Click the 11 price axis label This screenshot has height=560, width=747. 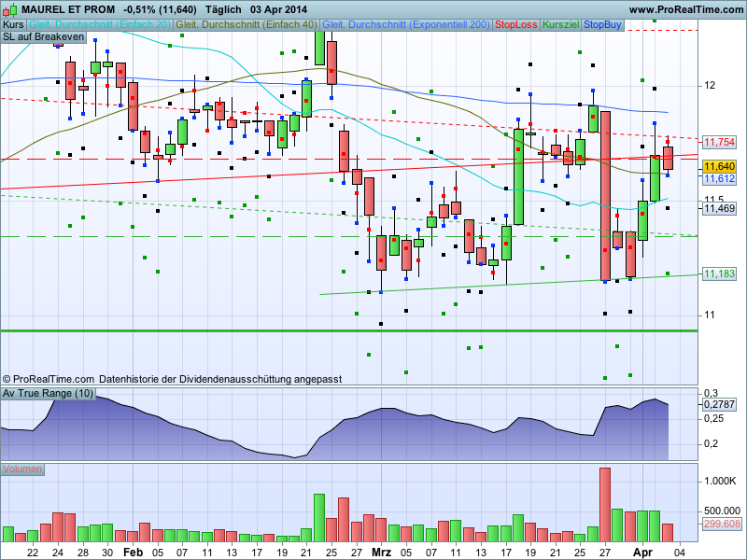coord(710,315)
